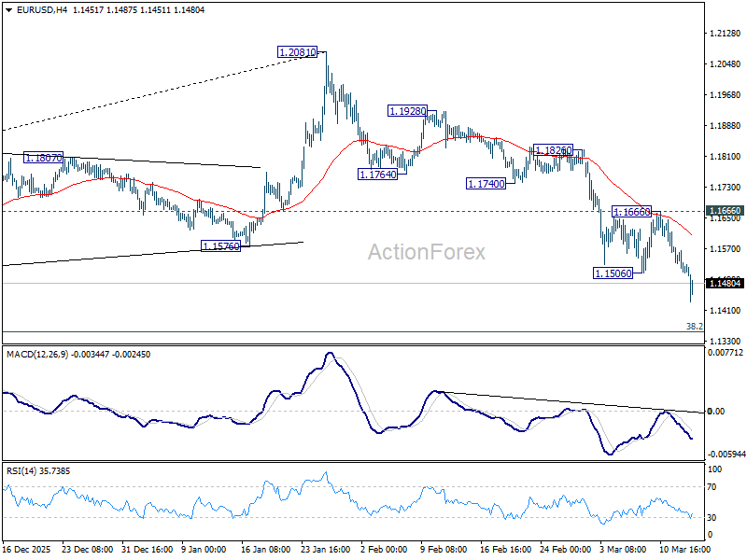Image resolution: width=747 pixels, height=560 pixels.
Task: Select the 1.20810 peak price label
Action: point(297,52)
